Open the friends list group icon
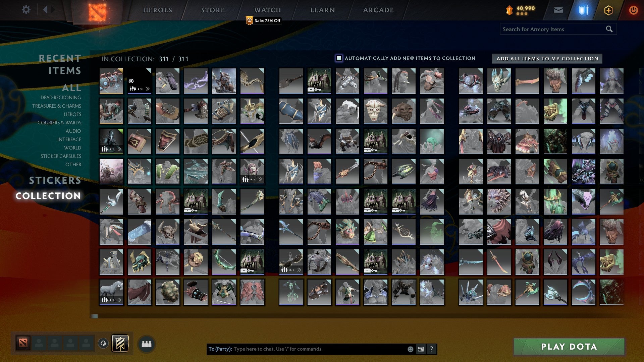The height and width of the screenshot is (362, 644). point(147,344)
